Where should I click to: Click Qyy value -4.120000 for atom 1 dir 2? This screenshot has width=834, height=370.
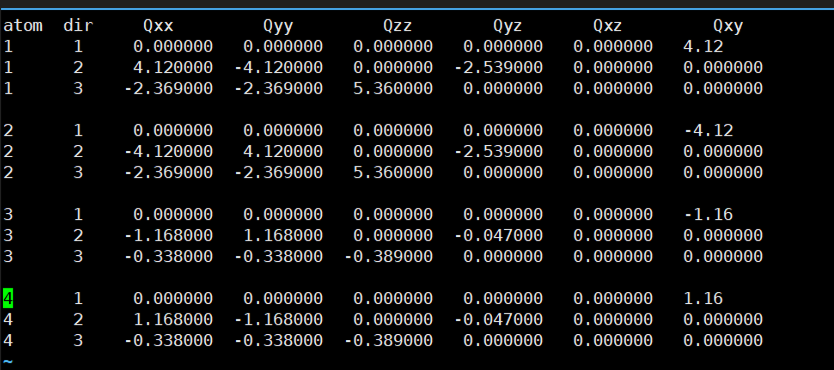point(278,68)
